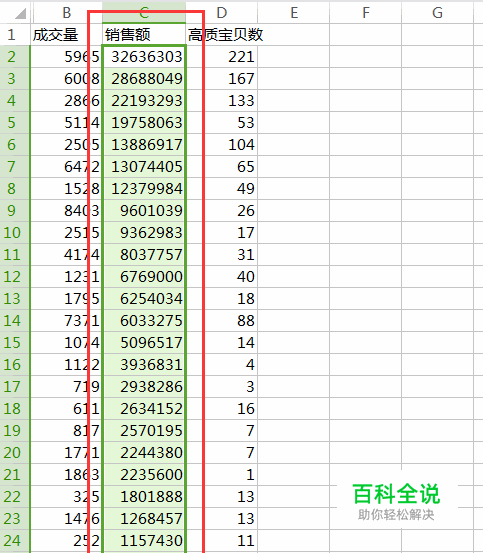Select cell with value 5965
The height and width of the screenshot is (553, 483).
click(67, 56)
